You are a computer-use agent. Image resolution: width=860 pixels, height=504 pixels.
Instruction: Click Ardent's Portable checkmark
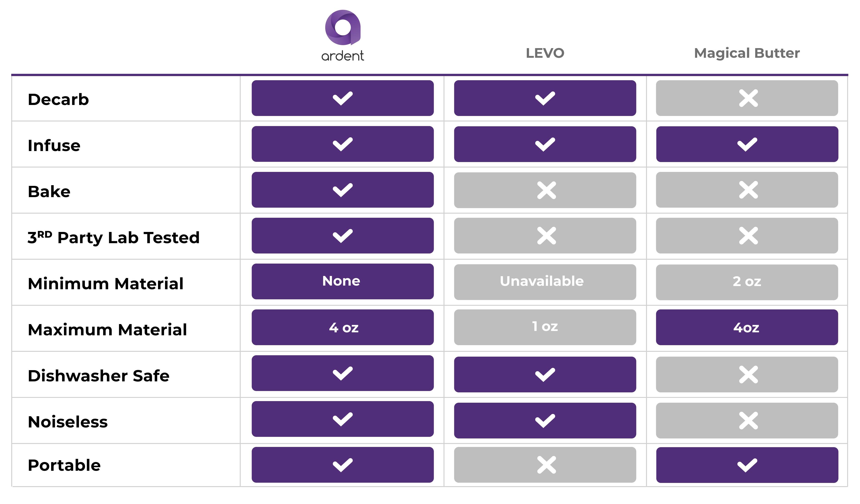pyautogui.click(x=343, y=465)
